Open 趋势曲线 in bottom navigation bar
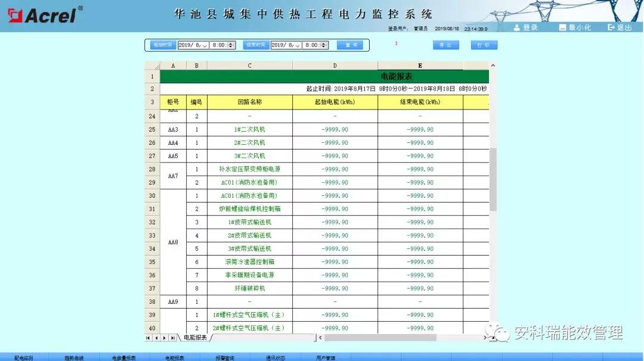 coord(74,357)
